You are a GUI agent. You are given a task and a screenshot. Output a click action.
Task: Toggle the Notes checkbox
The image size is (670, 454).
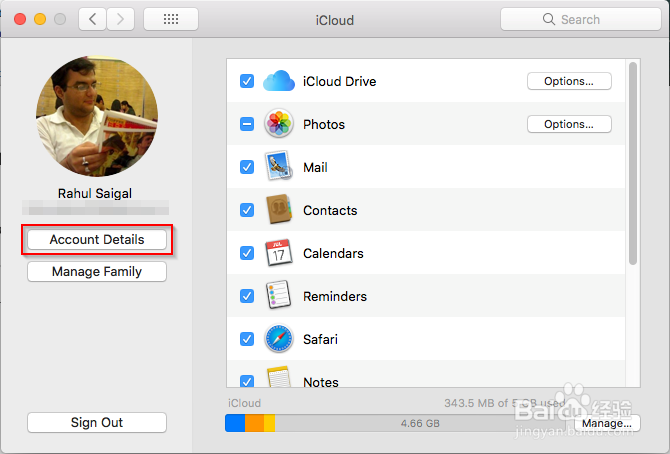247,381
